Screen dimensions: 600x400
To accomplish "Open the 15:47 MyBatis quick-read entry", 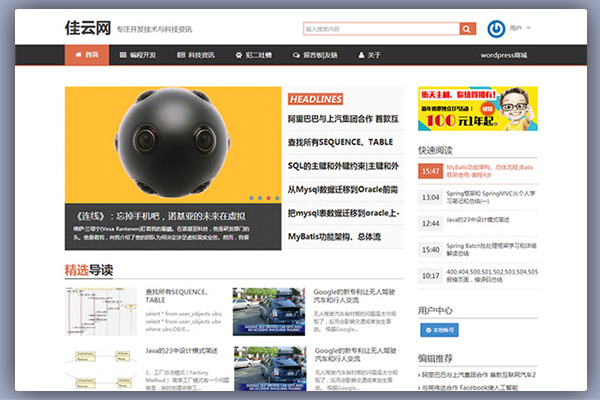I will pyautogui.click(x=478, y=171).
